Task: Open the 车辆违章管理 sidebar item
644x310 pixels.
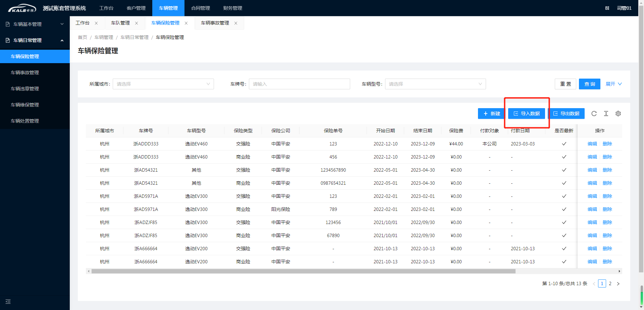Action: click(25, 89)
